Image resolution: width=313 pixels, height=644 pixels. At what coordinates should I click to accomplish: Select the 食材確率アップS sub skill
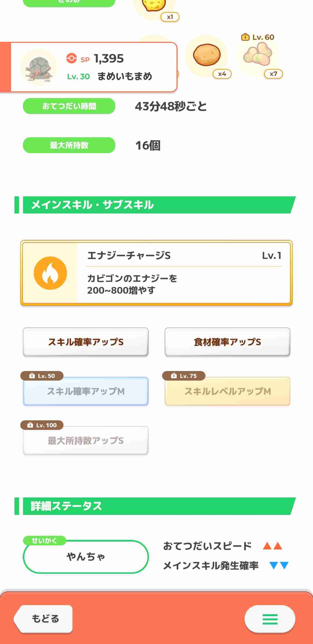[x=228, y=342]
